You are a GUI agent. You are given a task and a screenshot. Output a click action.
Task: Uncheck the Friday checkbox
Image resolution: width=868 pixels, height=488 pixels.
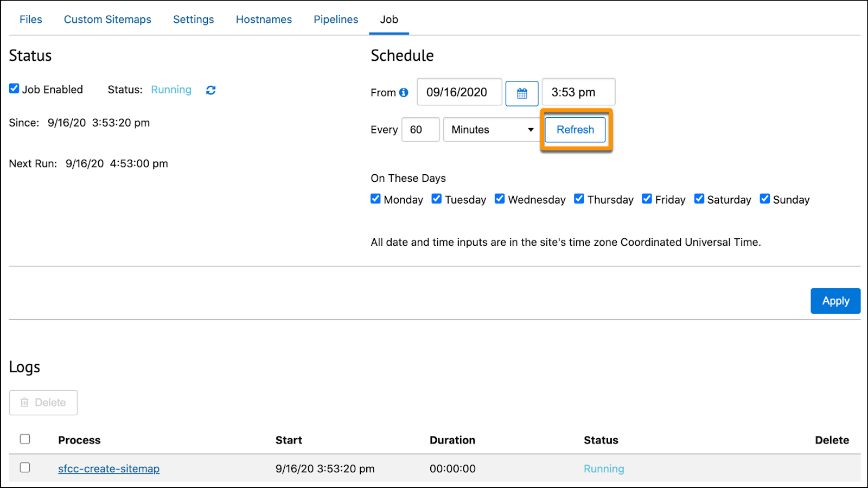pyautogui.click(x=647, y=199)
